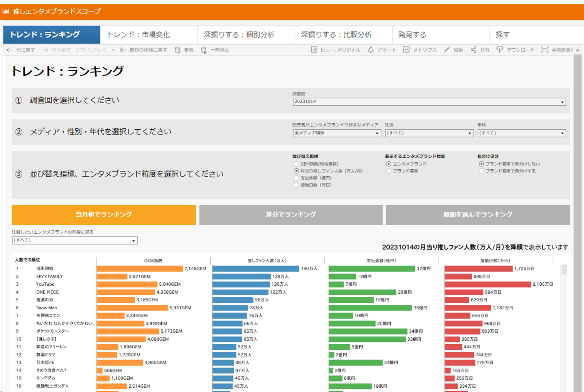The image size is (584, 392).
Task: Go to the 発見する tab
Action: [x=441, y=34]
